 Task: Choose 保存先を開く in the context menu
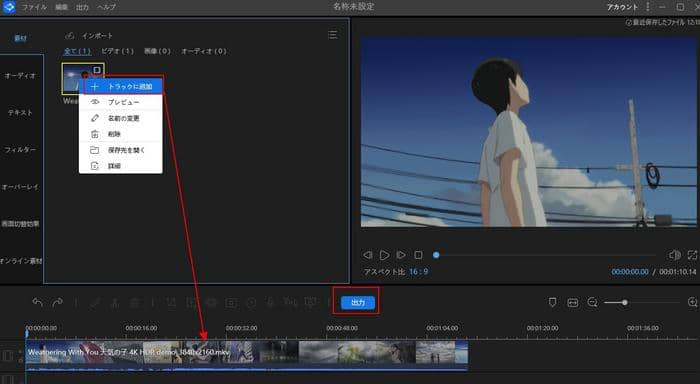(121, 150)
